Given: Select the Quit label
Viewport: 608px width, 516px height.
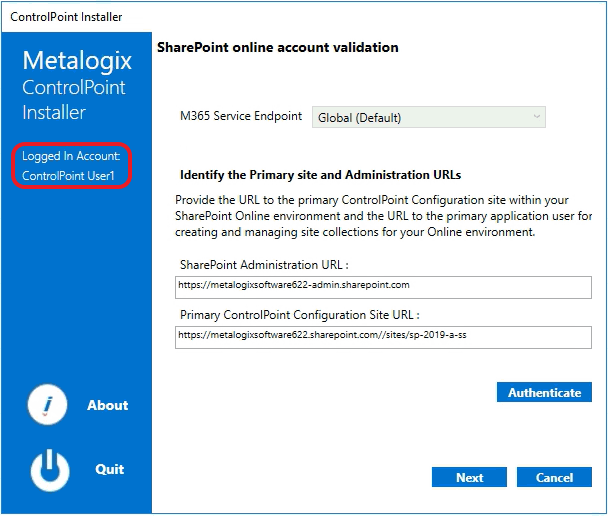Looking at the screenshot, I should (110, 469).
